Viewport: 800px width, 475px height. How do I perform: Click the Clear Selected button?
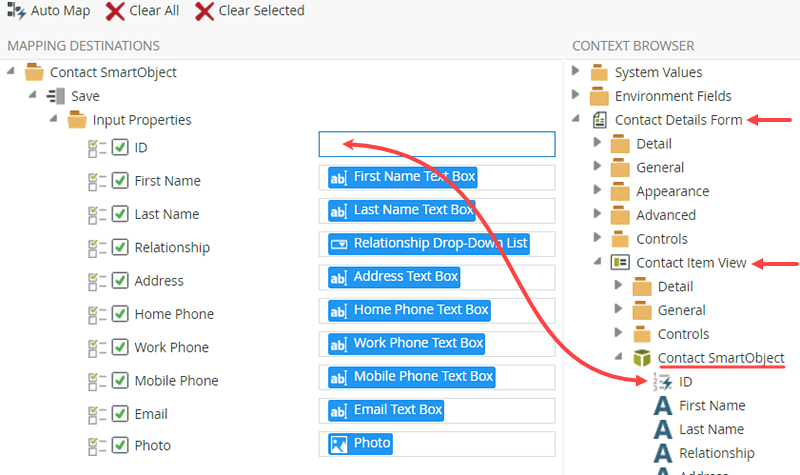249,11
